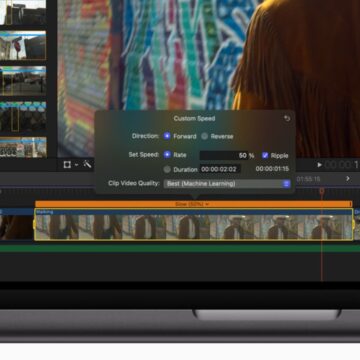Select the Walking clip in the timeline
The height and width of the screenshot is (360, 360).
(193, 224)
